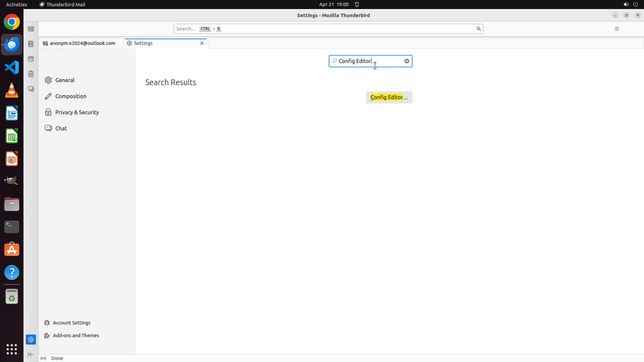Collapse the spaces toolbar
Viewport: 644px width, 362px height.
coord(31,354)
